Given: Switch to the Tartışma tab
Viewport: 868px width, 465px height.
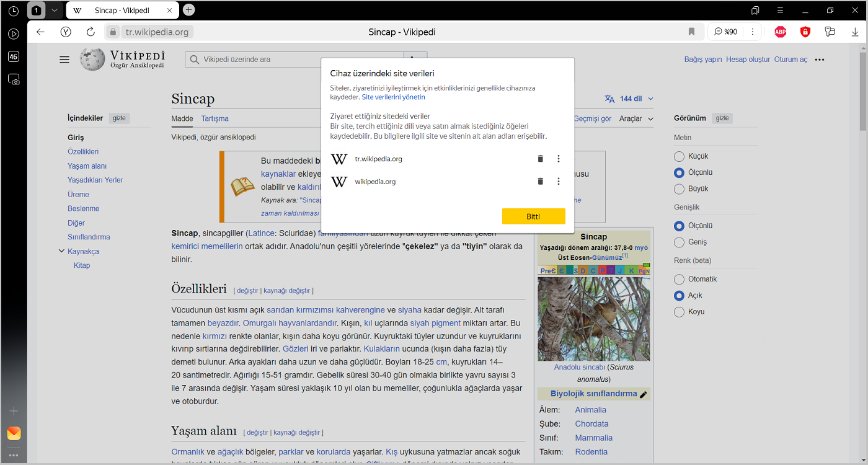Looking at the screenshot, I should point(215,118).
